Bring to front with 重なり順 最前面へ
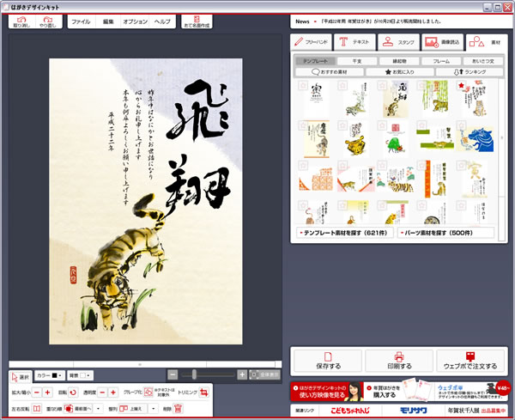 point(78,409)
